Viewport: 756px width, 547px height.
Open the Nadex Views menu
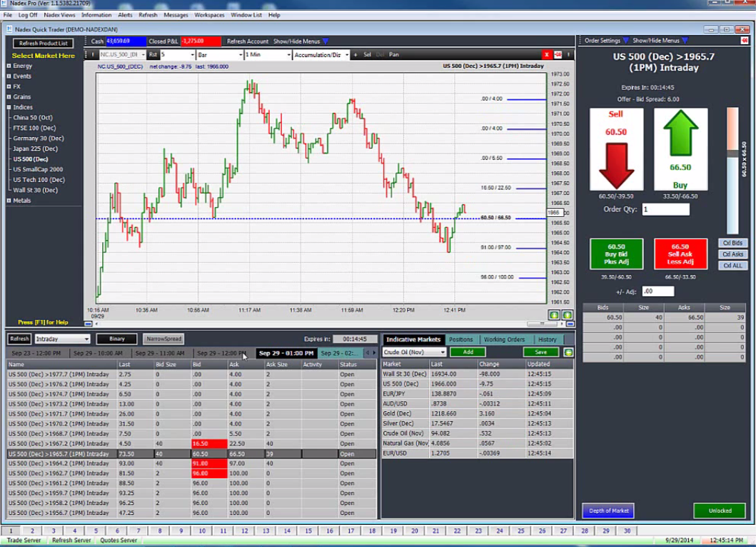click(x=59, y=15)
